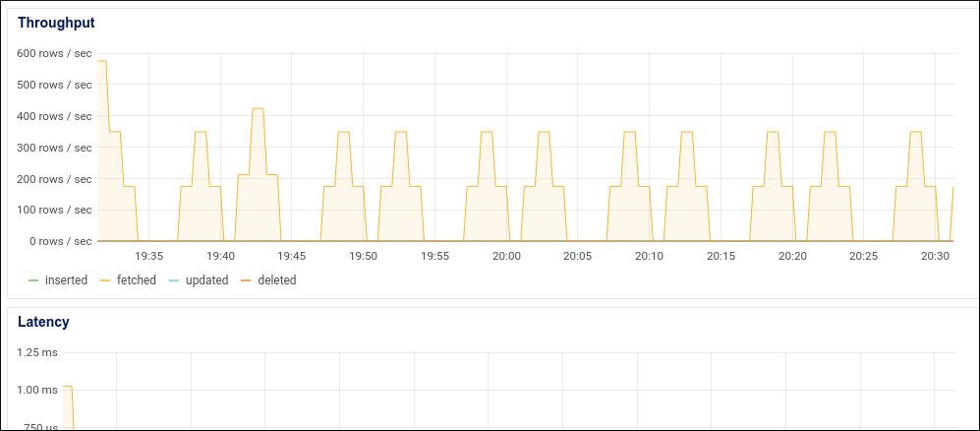Click the 0 rows / sec axis label
980x431 pixels.
pyautogui.click(x=61, y=241)
